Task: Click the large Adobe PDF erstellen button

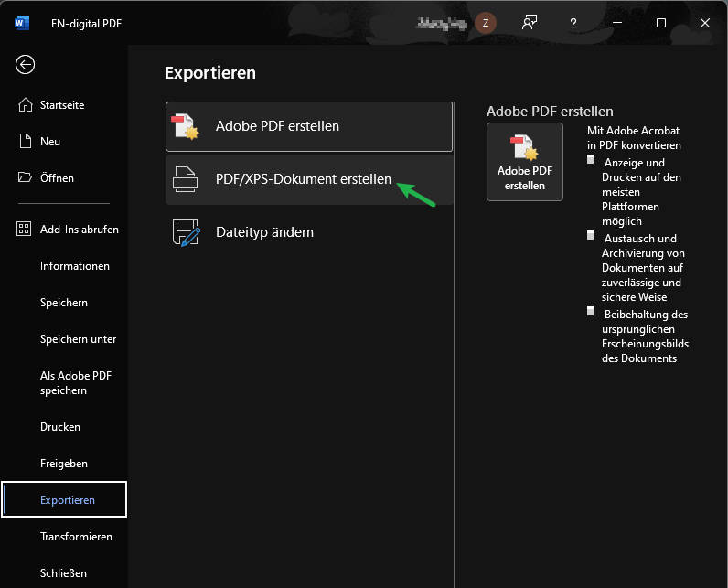Action: 525,162
